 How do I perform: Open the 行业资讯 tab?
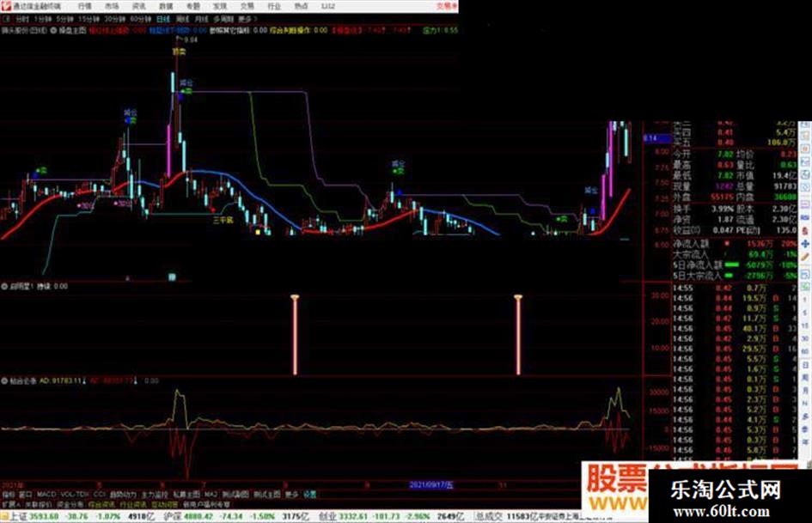(x=133, y=504)
